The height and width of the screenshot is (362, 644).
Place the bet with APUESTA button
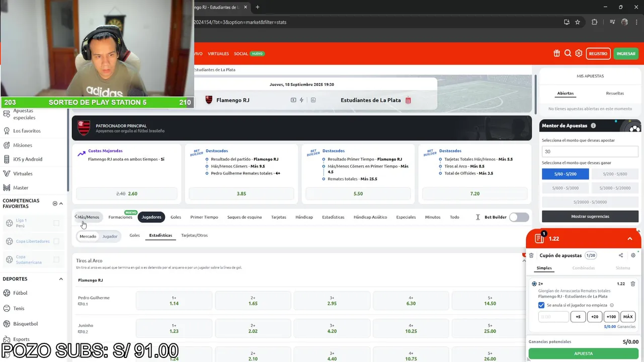tap(584, 353)
